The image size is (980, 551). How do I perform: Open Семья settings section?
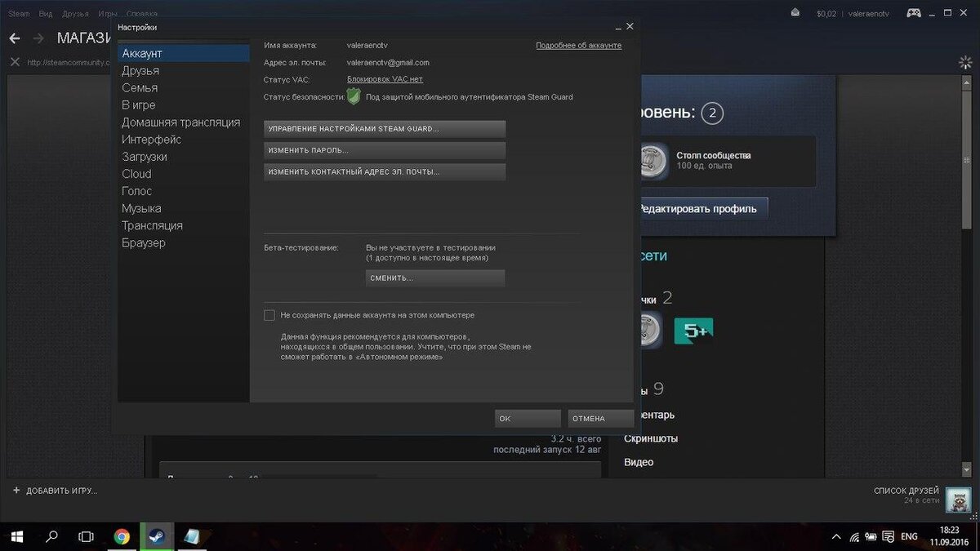tap(184, 87)
